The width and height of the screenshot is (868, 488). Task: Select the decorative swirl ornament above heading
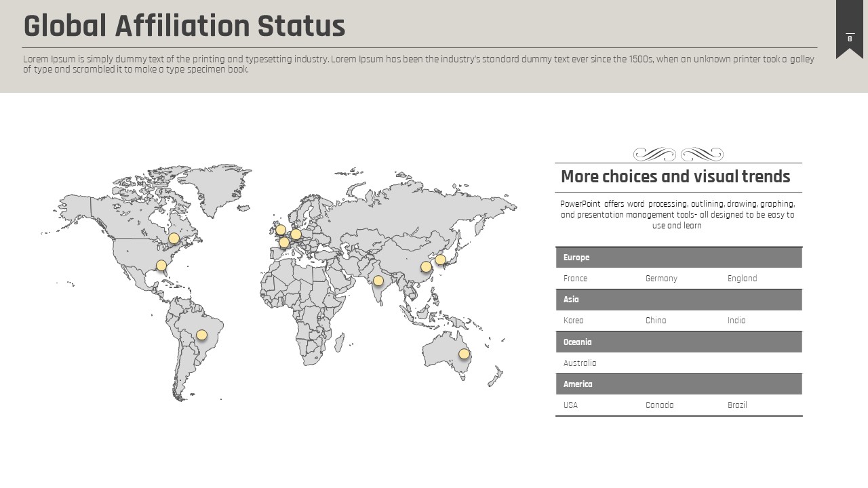point(678,154)
